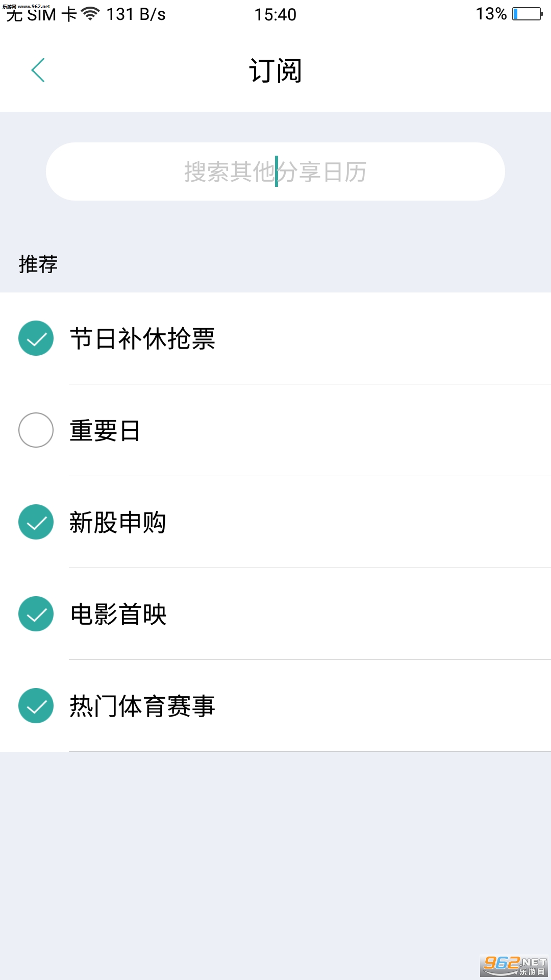This screenshot has width=551, height=980.
Task: Enable the empty 重要日 checkbox circle
Action: [36, 430]
